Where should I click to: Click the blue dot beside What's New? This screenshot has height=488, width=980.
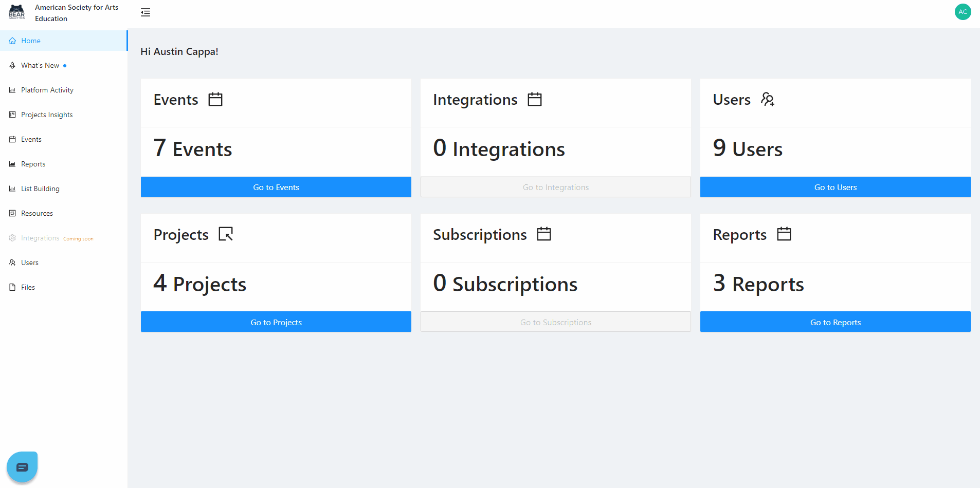(x=65, y=66)
